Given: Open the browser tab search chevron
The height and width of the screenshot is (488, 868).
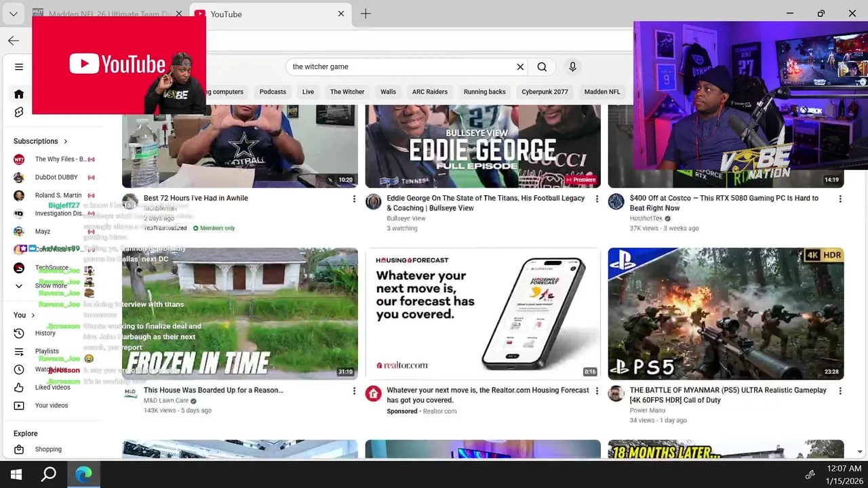Looking at the screenshot, I should 13,14.
